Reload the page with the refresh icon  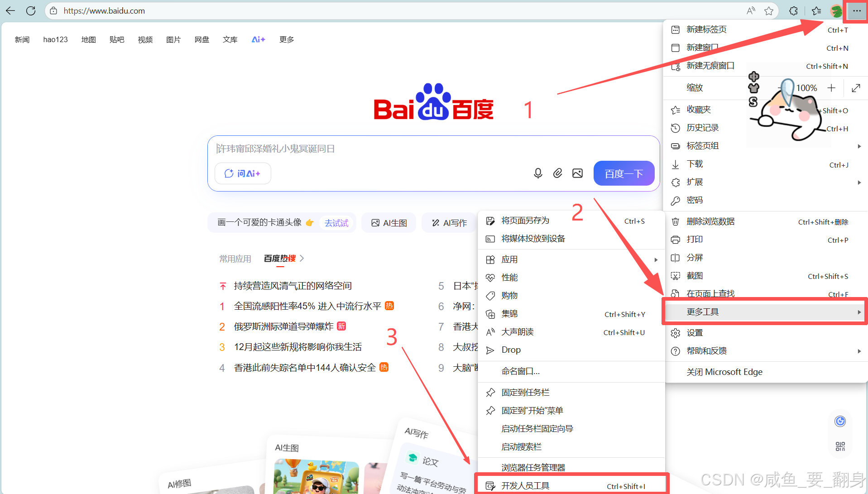coord(31,11)
